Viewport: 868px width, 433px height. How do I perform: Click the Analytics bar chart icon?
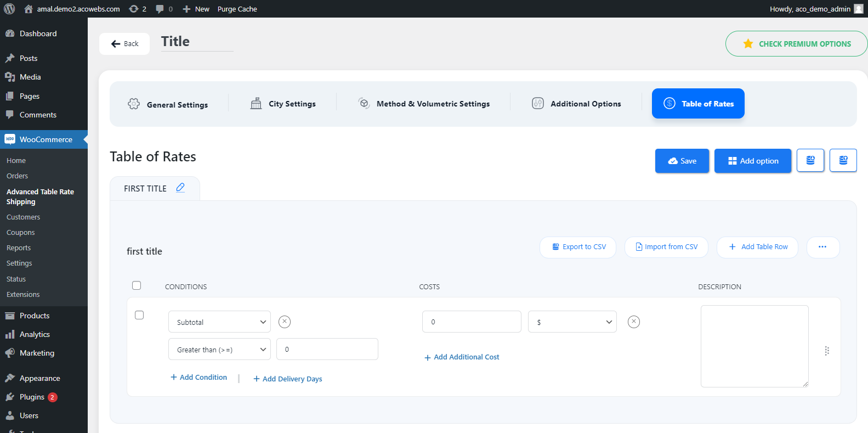(x=10, y=334)
